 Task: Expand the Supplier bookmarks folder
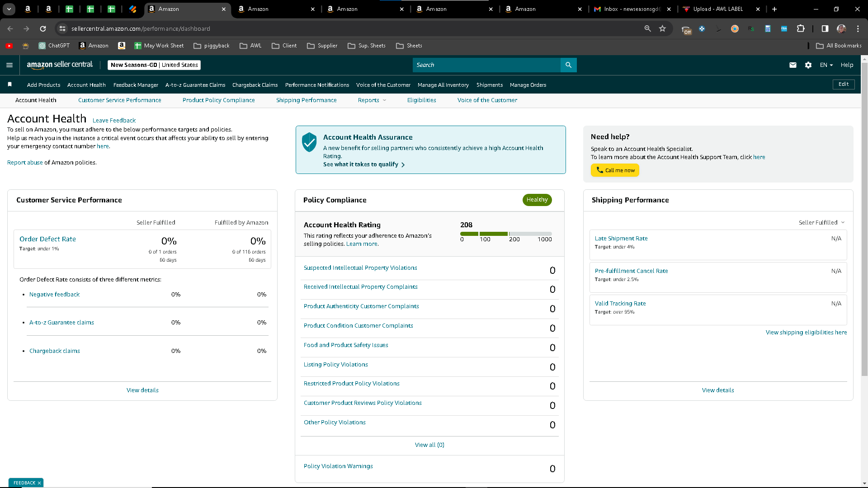click(x=322, y=46)
